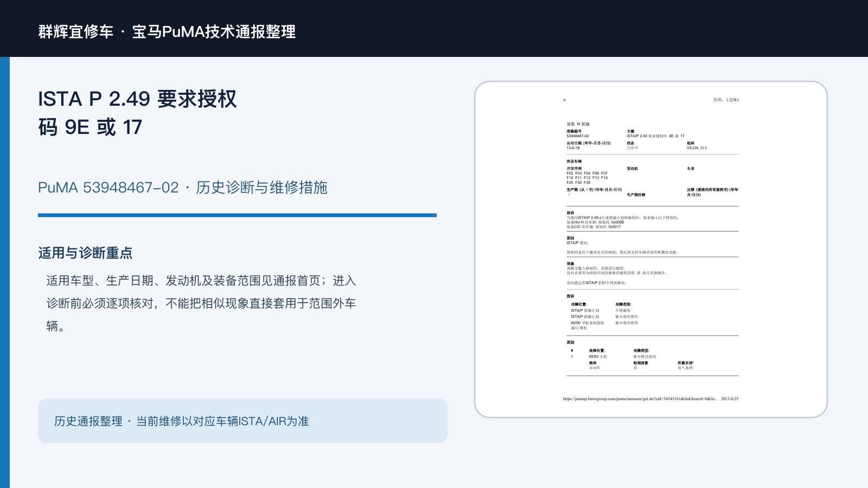Select the main heading ISTA P 2.49 要求授权码
Viewport: 868px width, 488px height.
tap(137, 113)
